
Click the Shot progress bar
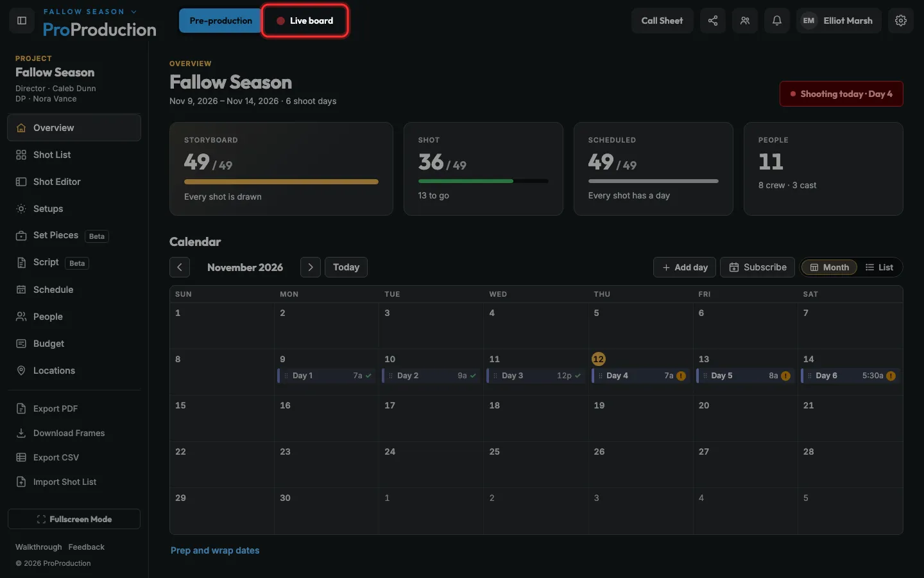point(483,181)
